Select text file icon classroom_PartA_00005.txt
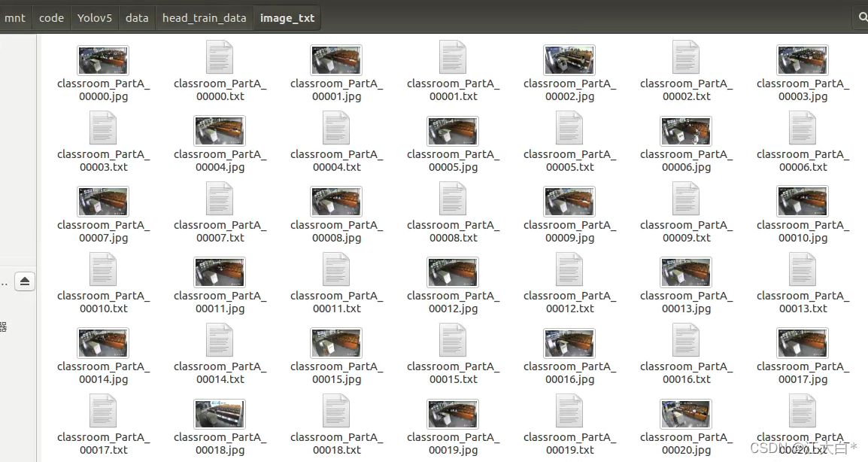The width and height of the screenshot is (868, 462). coord(569,128)
